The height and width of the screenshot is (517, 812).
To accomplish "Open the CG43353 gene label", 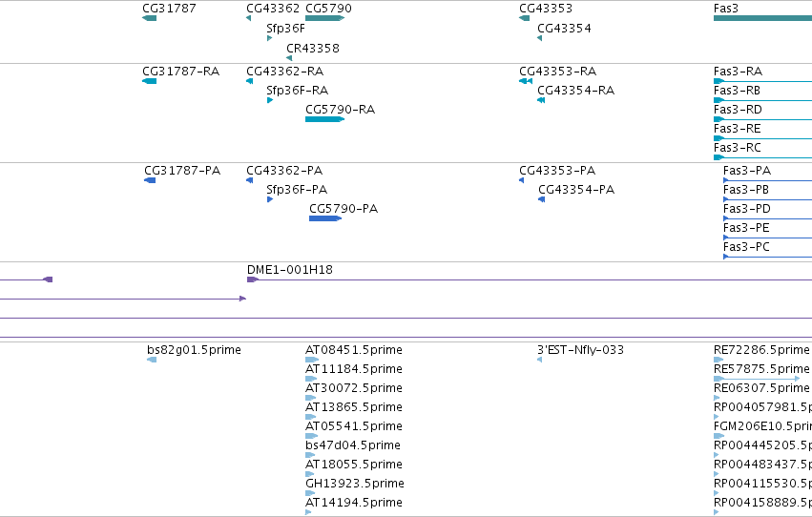I will (x=545, y=9).
